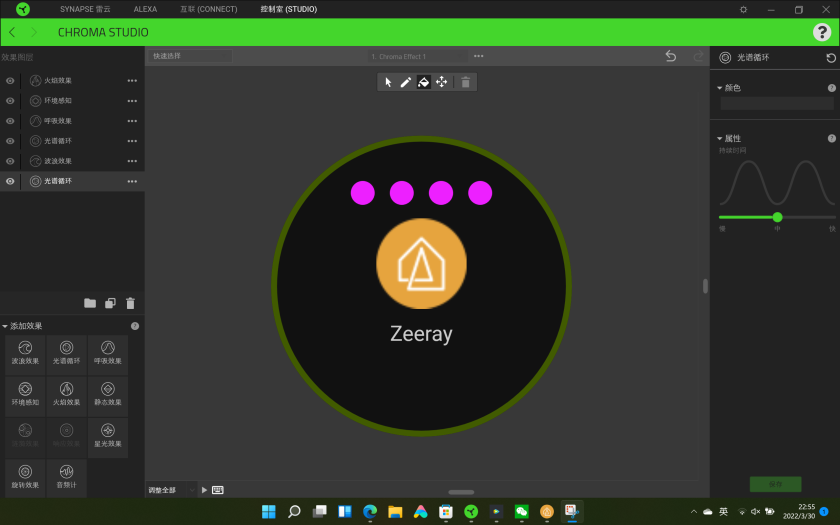The height and width of the screenshot is (525, 840).
Task: Collapse the 颜色 section
Action: [x=719, y=88]
